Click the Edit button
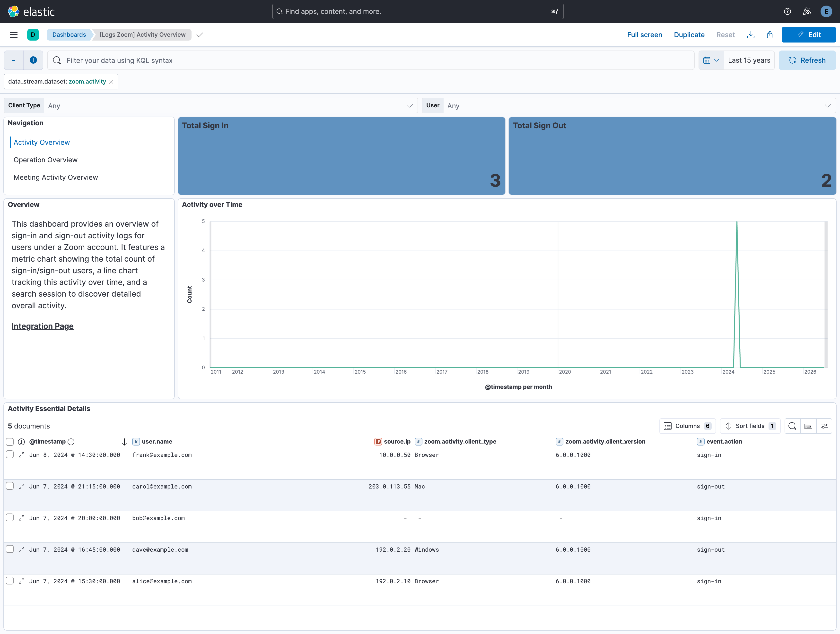840x634 pixels. [808, 34]
